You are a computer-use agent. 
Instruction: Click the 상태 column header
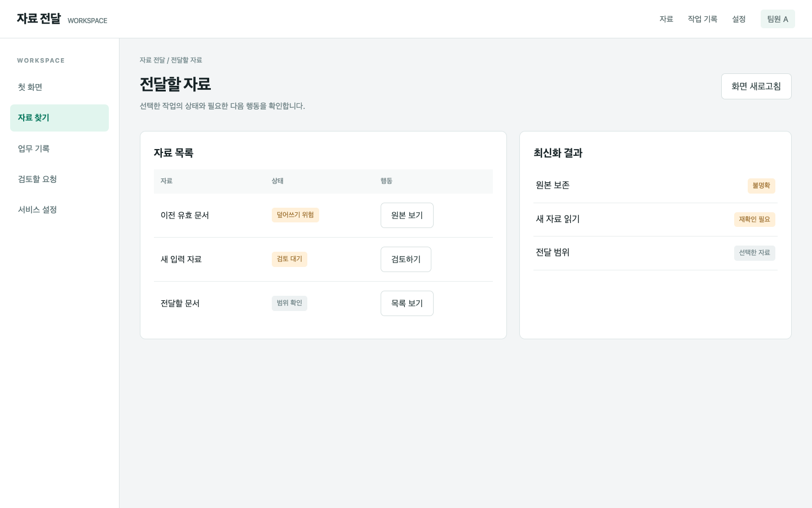click(277, 181)
